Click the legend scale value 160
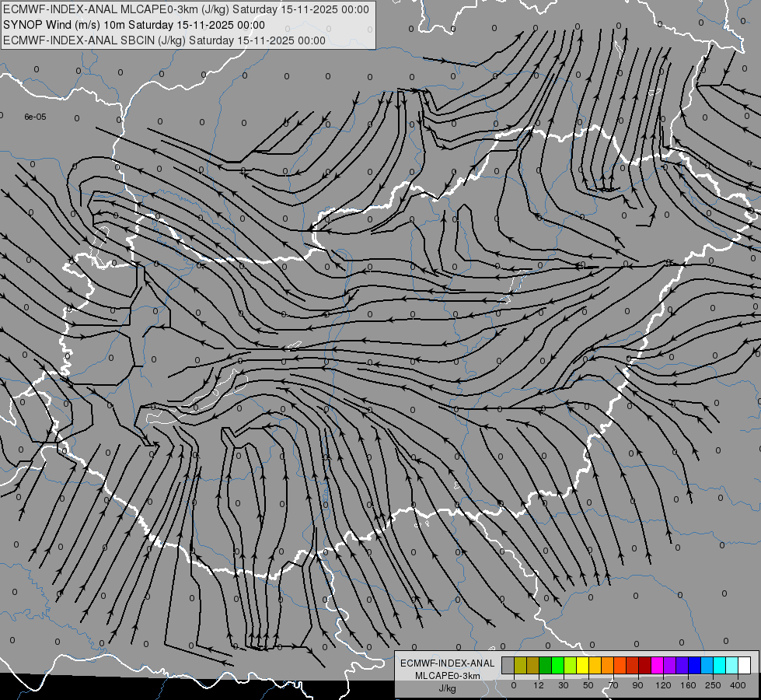 pos(688,685)
